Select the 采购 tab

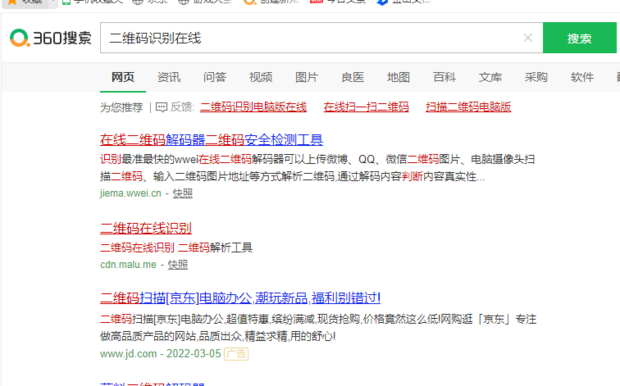click(536, 77)
